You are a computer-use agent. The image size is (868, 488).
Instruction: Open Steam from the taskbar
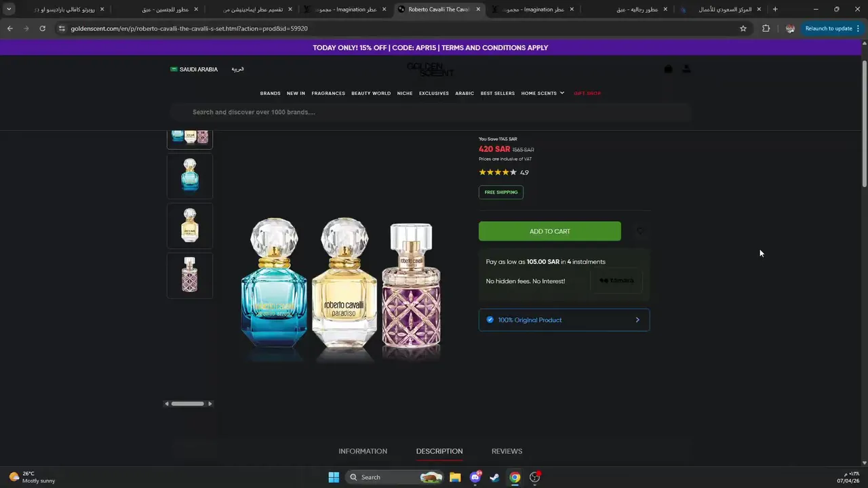[x=495, y=477]
